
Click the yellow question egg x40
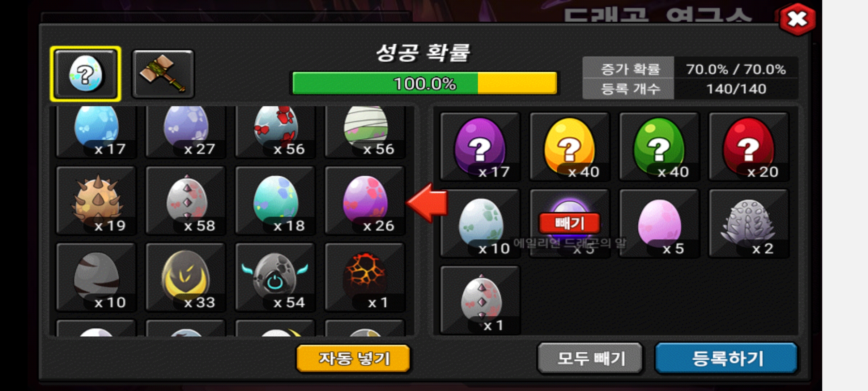pos(570,146)
